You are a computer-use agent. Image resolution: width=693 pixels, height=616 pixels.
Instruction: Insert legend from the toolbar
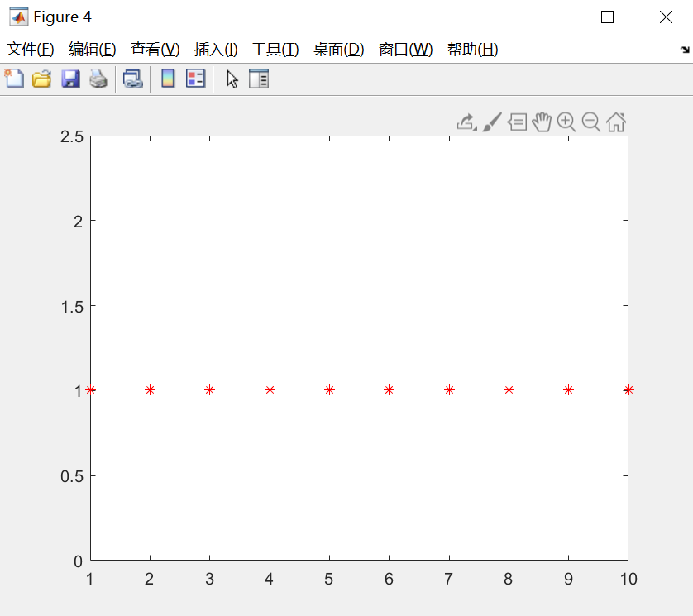[x=195, y=79]
